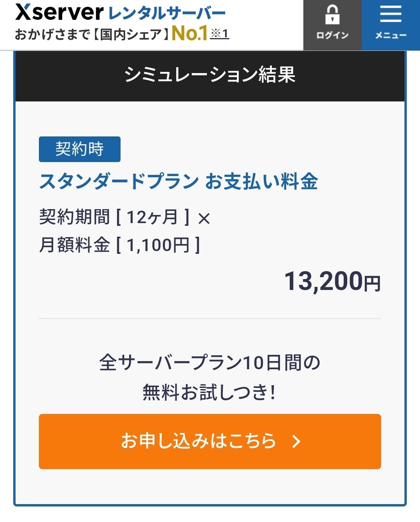Click the chevron arrow in the orange button
Image resolution: width=420 pixels, height=522 pixels.
[x=296, y=441]
